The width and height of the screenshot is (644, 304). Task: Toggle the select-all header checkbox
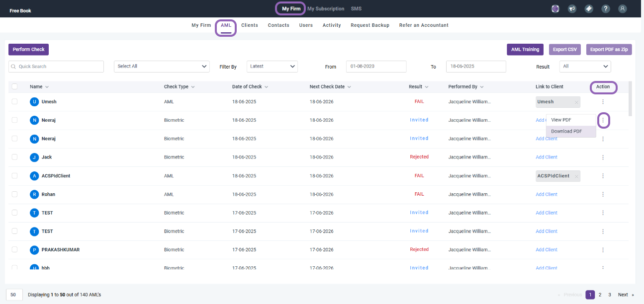pyautogui.click(x=14, y=86)
